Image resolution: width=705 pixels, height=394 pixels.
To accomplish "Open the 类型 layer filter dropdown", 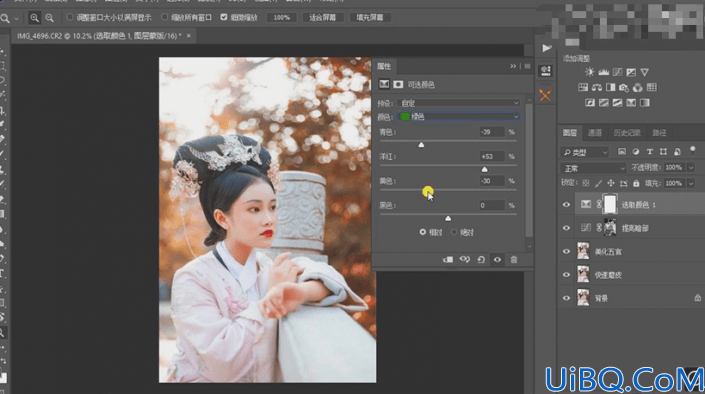I will point(585,152).
